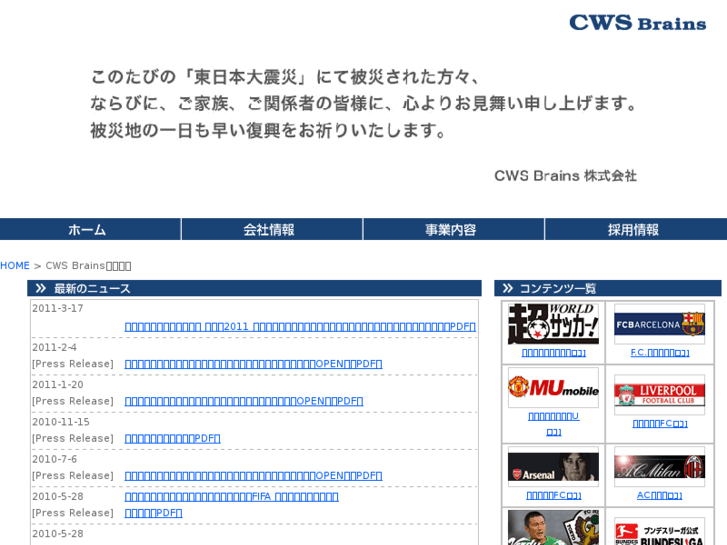Click the 2011-1-20 date text
This screenshot has width=727, height=545.
(x=58, y=385)
